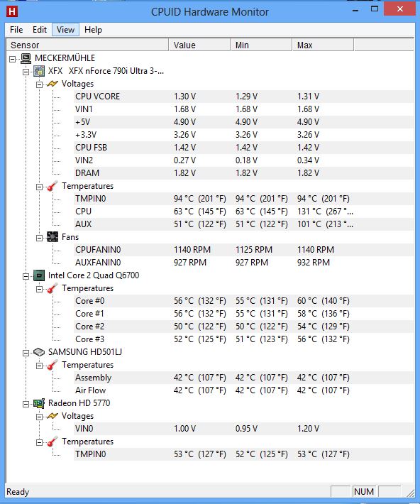
Task: Click the Fans icon under the motherboard
Action: (52, 237)
